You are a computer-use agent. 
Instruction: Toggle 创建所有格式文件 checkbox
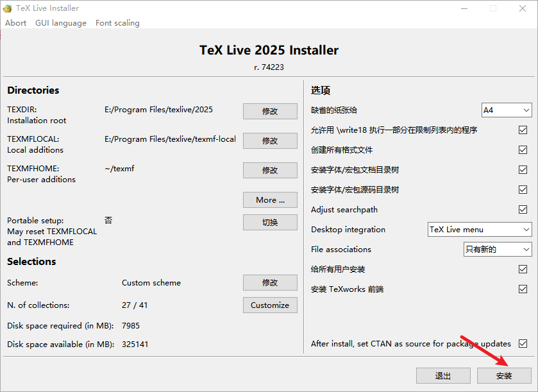tap(523, 150)
